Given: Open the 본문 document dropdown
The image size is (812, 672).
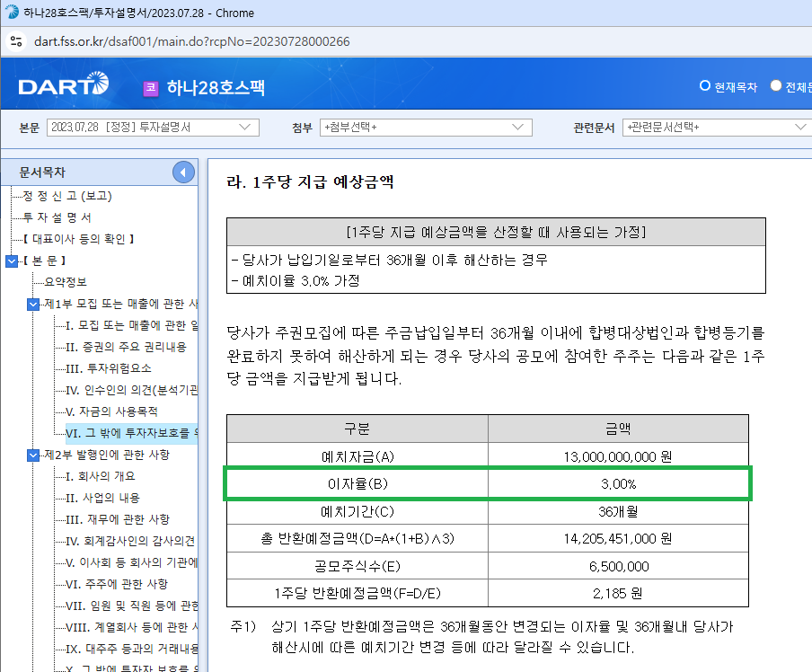Looking at the screenshot, I should 153,128.
